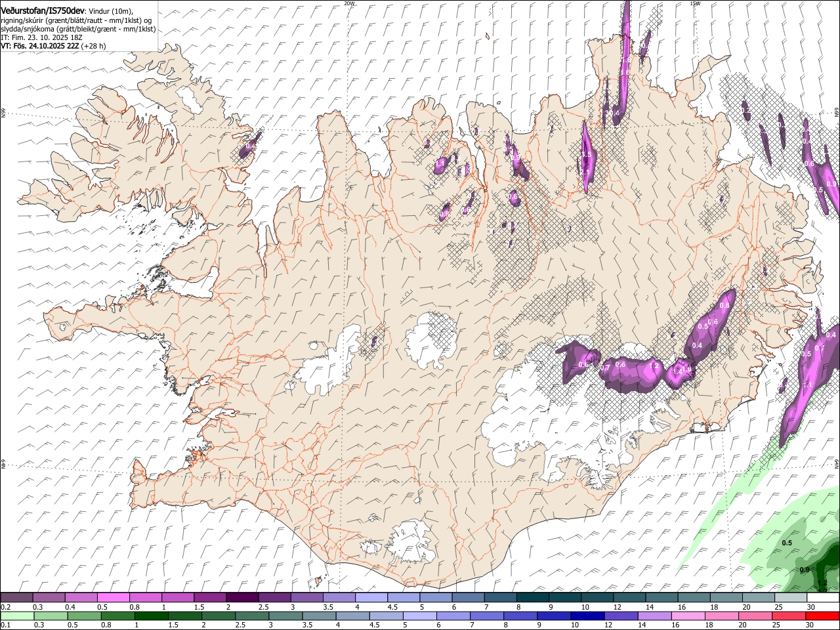840x630 pixels.
Task: Pick the bright pink swatch above purple-scale 0.5
Action: (113, 598)
